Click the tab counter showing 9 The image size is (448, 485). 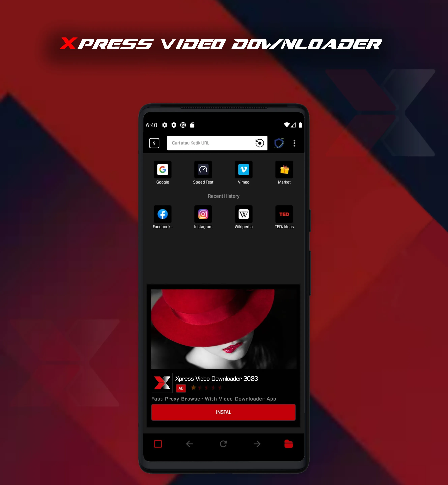(154, 143)
